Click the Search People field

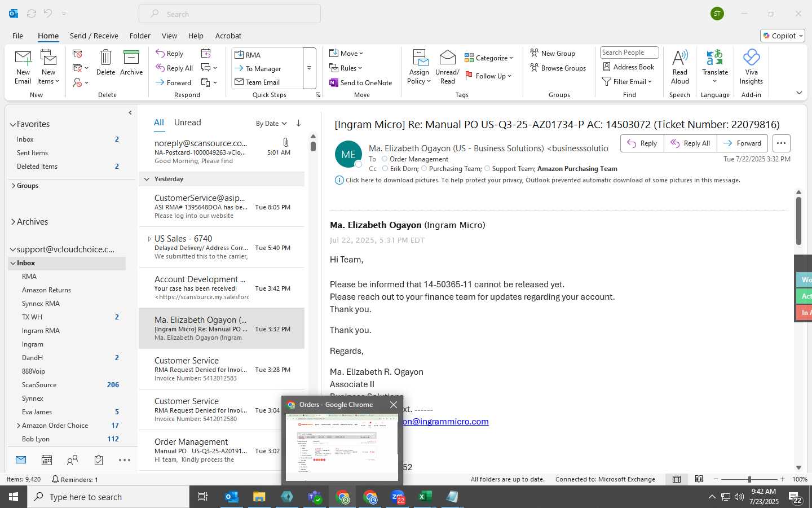[x=629, y=52]
